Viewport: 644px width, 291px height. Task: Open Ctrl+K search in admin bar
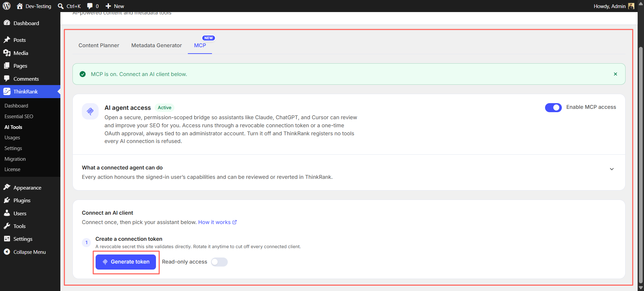coord(69,6)
